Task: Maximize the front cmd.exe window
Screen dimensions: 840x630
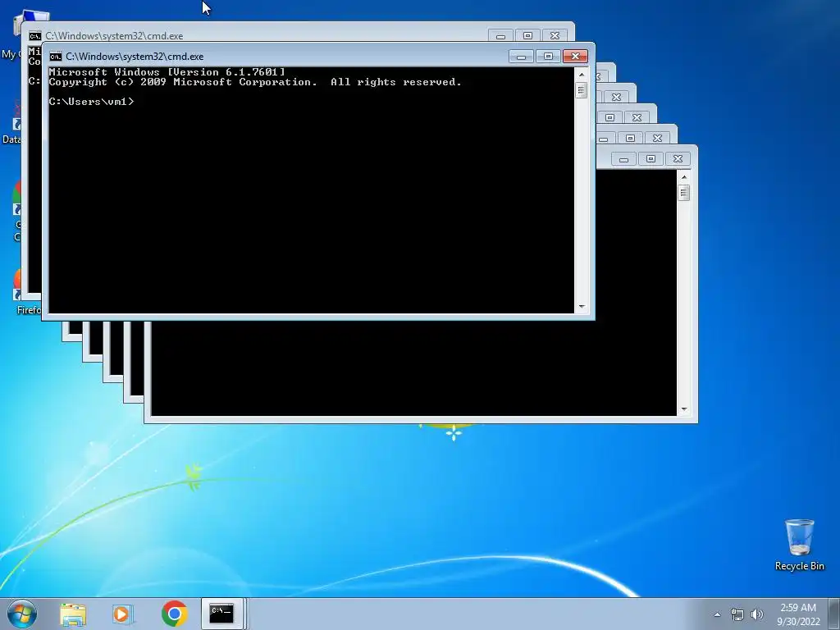Action: (x=547, y=57)
